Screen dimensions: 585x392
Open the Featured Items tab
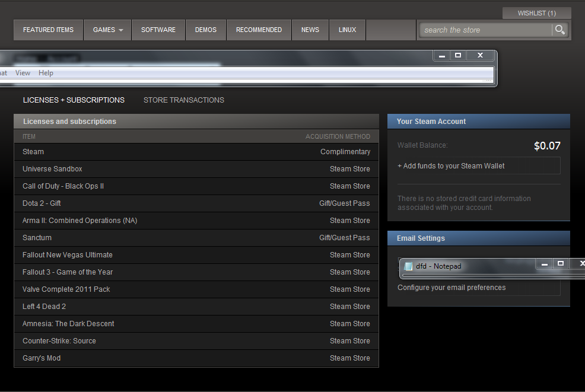tap(48, 30)
